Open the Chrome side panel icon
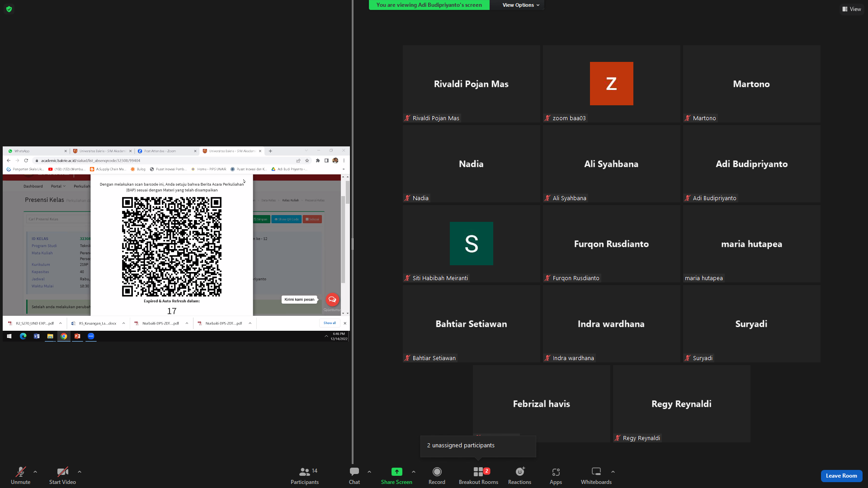 326,160
